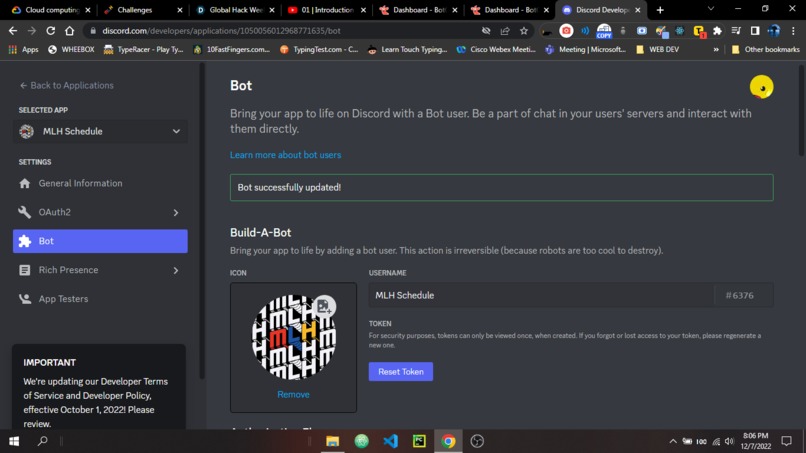This screenshot has width=806, height=453.
Task: Open OBS Studio from the taskbar
Action: tap(477, 441)
